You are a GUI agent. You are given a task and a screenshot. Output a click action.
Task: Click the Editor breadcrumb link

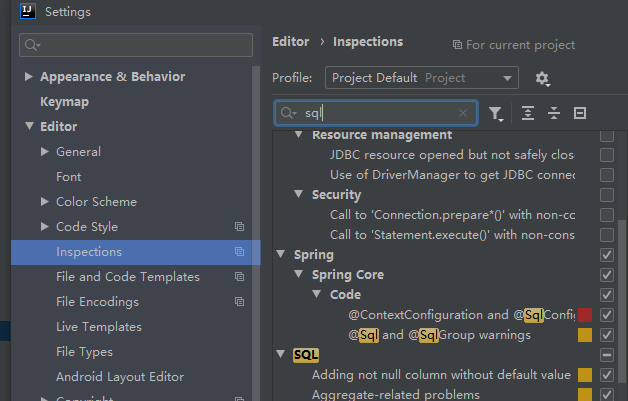(x=290, y=42)
